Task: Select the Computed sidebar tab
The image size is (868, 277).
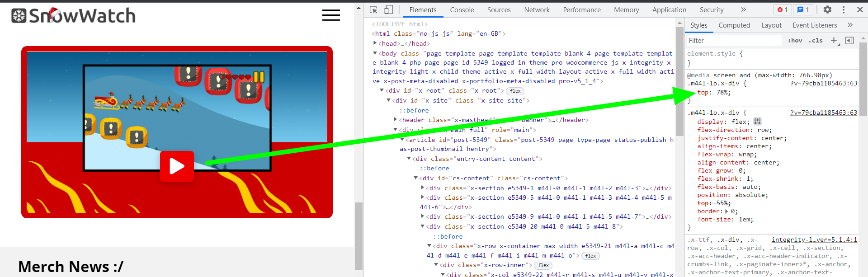Action: (734, 25)
